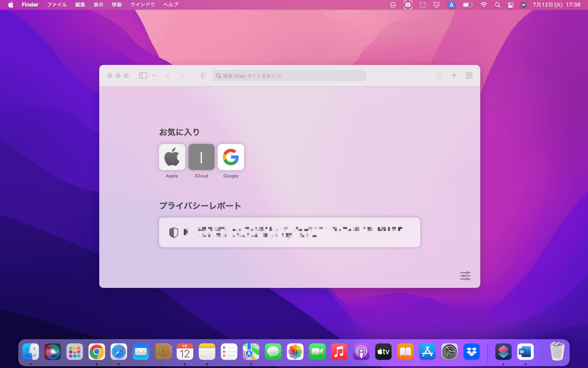Go back with Safari's back arrow
This screenshot has height=368, width=588.
[x=168, y=75]
